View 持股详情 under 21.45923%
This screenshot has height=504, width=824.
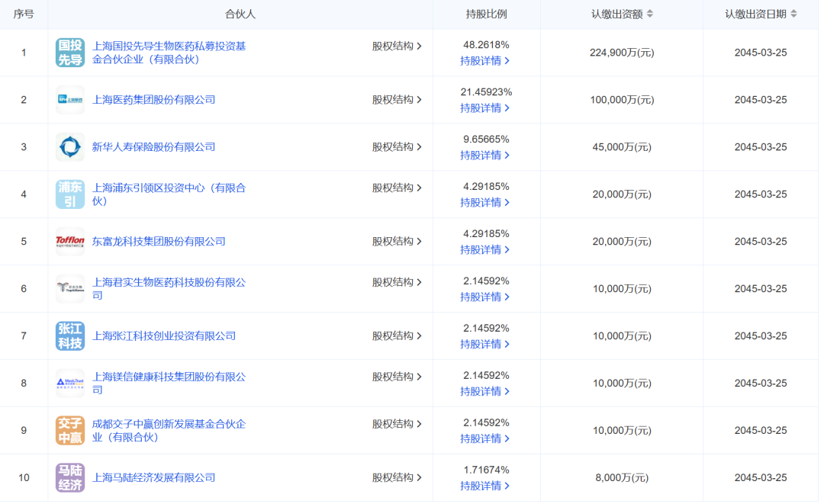click(x=484, y=108)
